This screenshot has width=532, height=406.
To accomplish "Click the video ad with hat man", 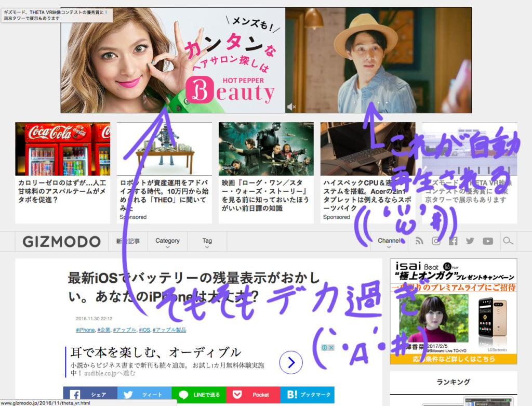I will 378,60.
